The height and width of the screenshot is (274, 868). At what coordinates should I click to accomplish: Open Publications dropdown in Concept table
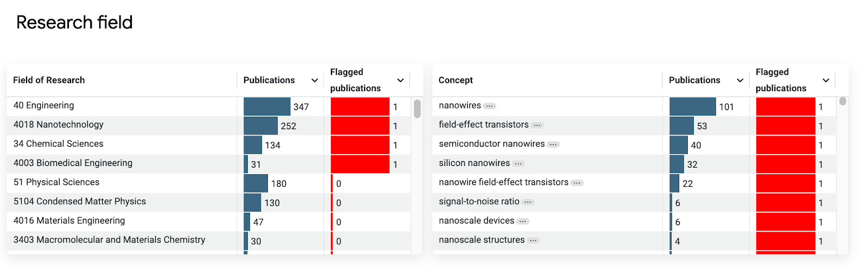tap(739, 80)
